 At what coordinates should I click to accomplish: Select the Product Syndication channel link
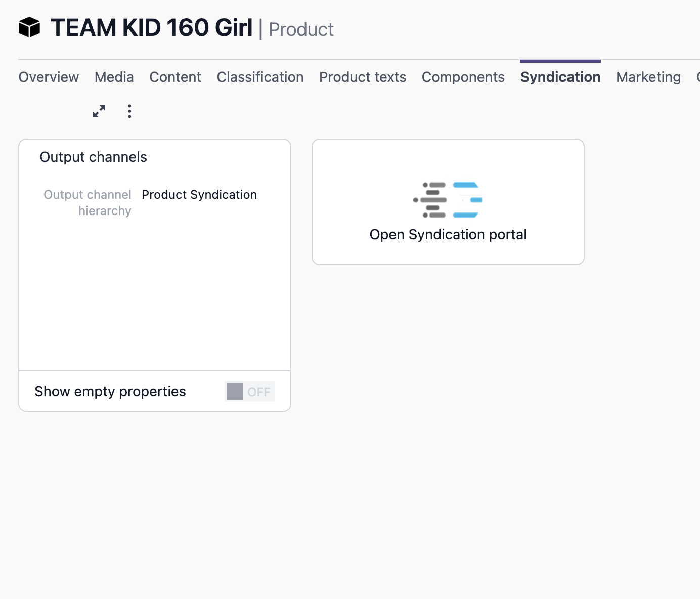[x=199, y=195]
